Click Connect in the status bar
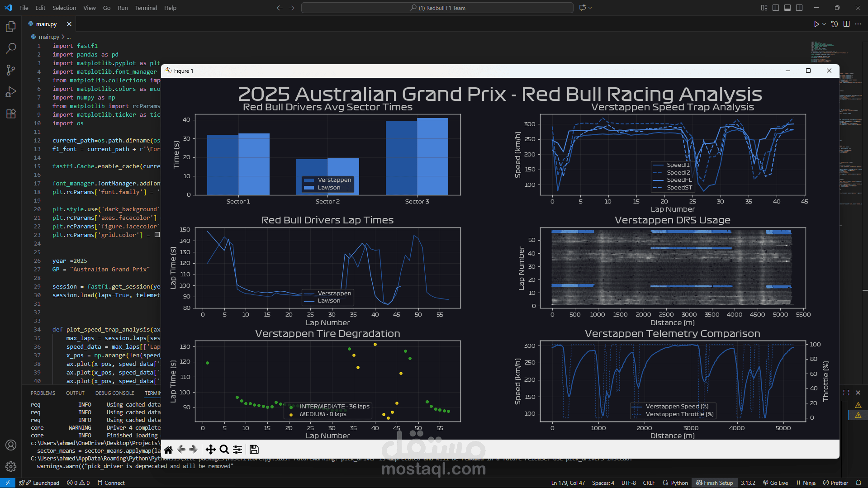868x488 pixels. [111, 483]
